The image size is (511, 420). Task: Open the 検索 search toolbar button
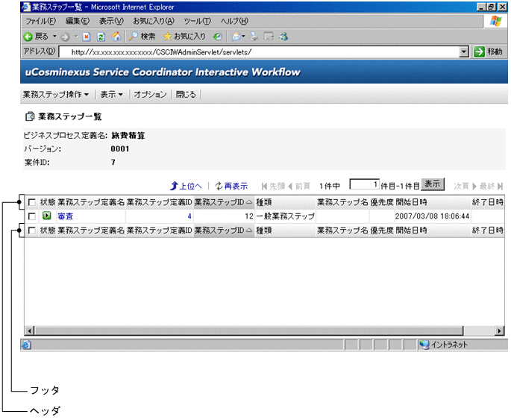pos(142,37)
